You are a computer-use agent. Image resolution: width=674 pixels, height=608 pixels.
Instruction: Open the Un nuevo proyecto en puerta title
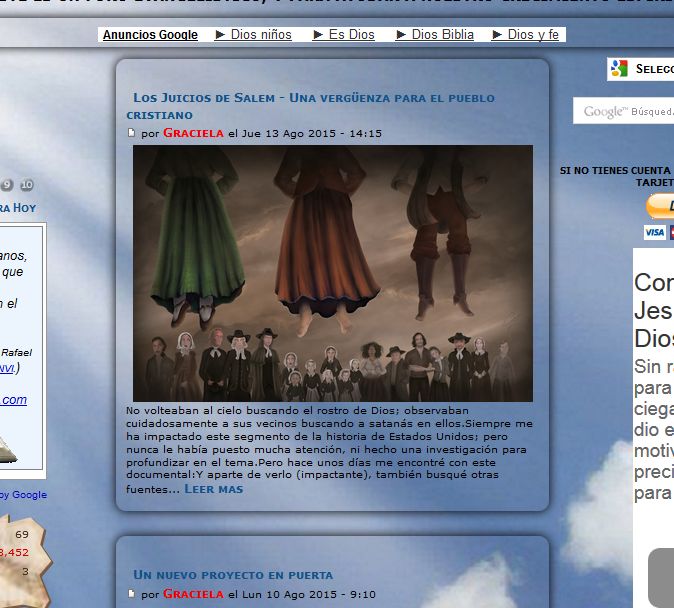click(233, 575)
